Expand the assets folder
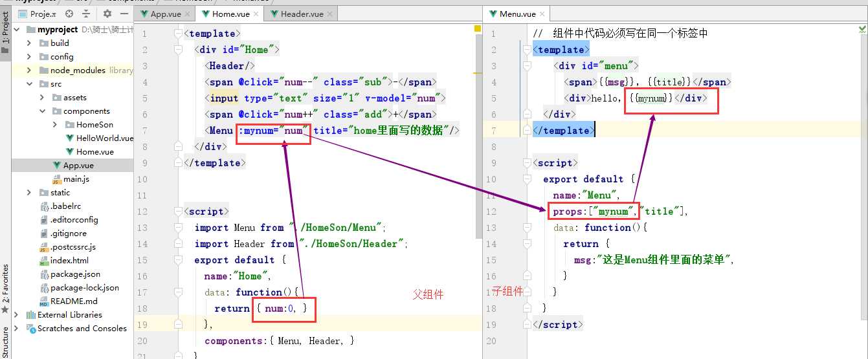868x359 pixels. pyautogui.click(x=42, y=98)
